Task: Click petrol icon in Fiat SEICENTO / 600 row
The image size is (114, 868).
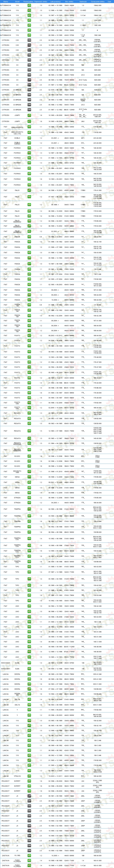Action: coord(29,472)
